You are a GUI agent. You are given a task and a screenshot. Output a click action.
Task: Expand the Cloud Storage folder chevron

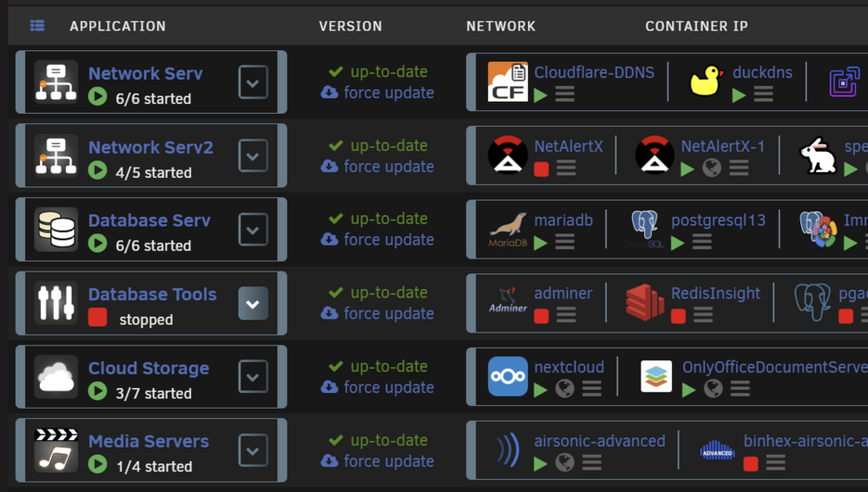click(x=253, y=377)
